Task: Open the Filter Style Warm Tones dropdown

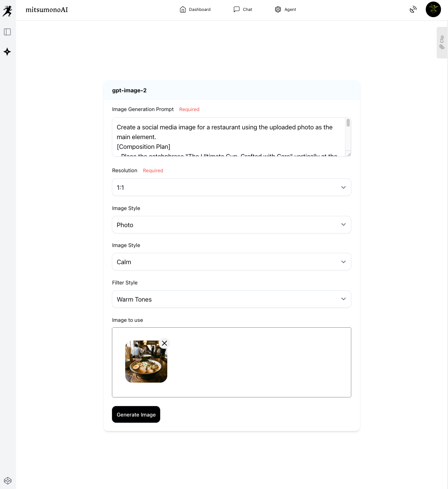Action: point(232,299)
